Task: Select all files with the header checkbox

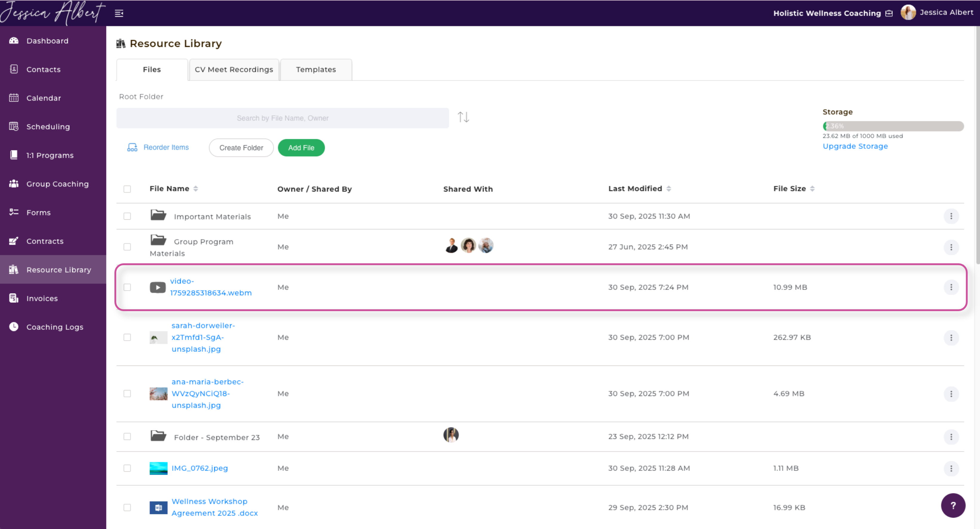Action: pos(127,189)
